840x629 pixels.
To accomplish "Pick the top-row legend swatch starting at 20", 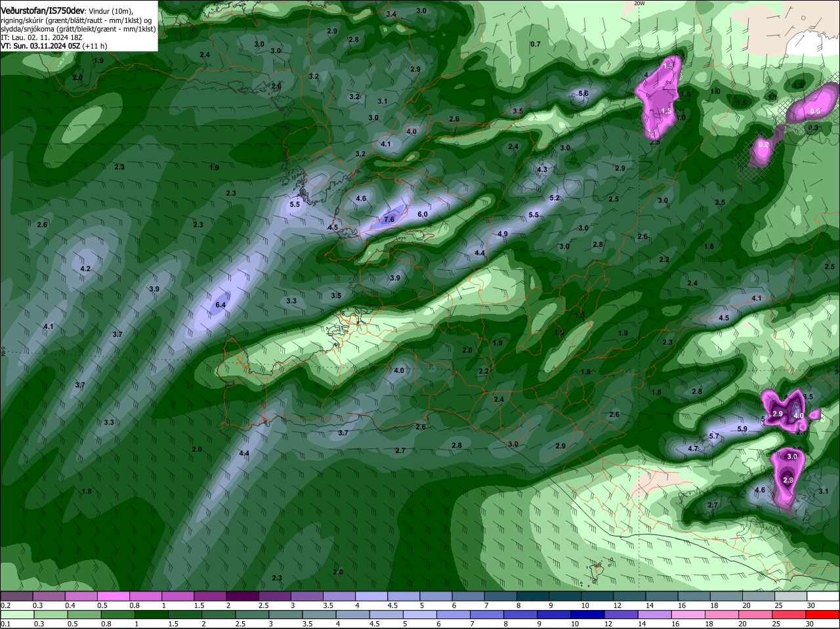I will coord(759,596).
